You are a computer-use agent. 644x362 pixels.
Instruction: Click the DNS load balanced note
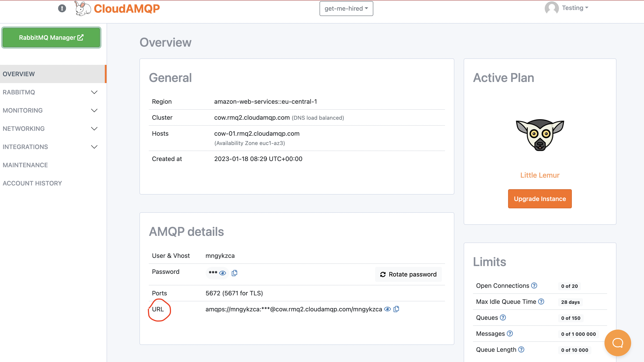click(318, 118)
